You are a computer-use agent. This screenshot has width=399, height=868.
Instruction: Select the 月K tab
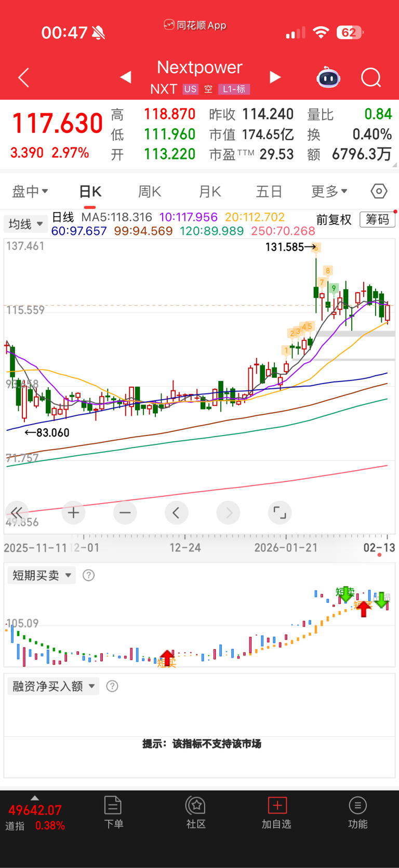[x=210, y=192]
